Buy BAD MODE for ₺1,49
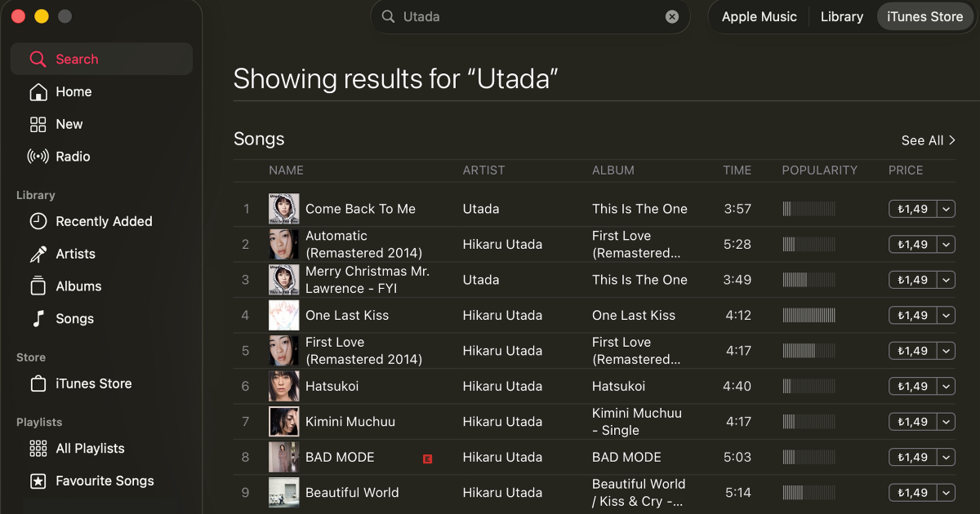The height and width of the screenshot is (514, 980). 912,457
